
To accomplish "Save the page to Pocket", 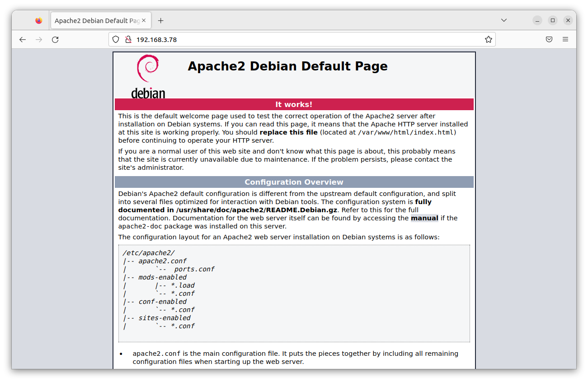I will 549,39.
